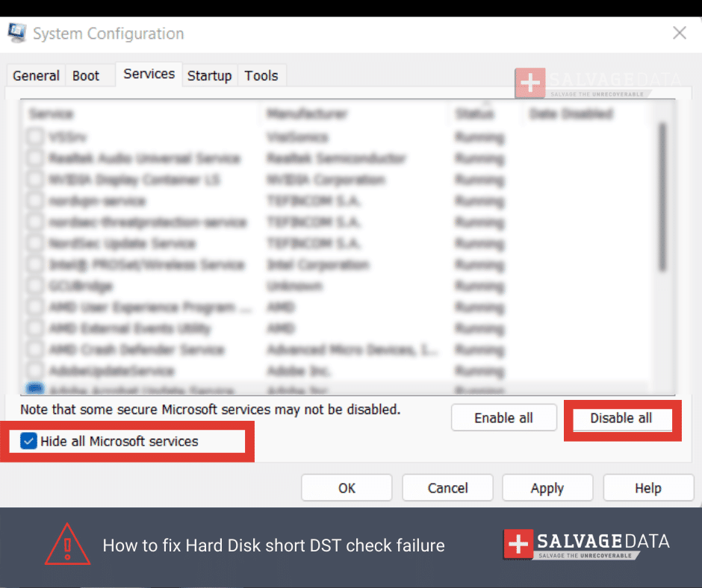Click the Realtek Semiconductor manufacturer cell
Image resolution: width=702 pixels, height=588 pixels.
pyautogui.click(x=336, y=158)
